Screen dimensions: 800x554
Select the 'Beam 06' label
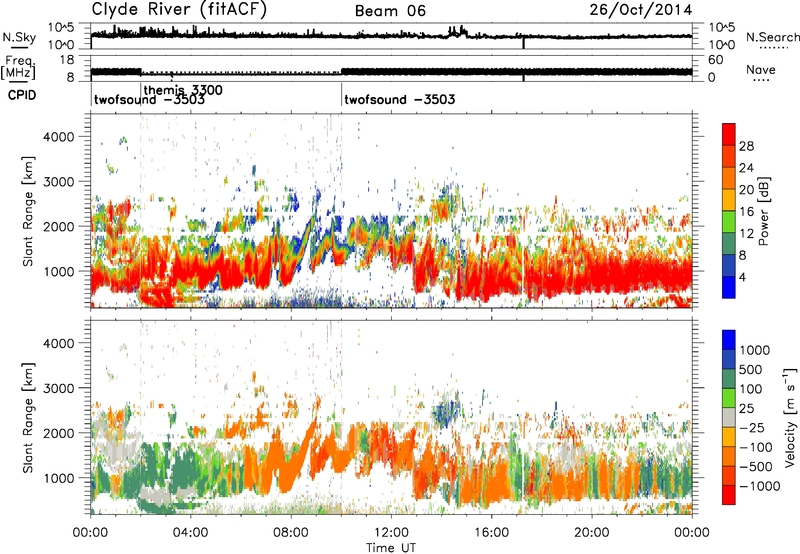tap(390, 11)
